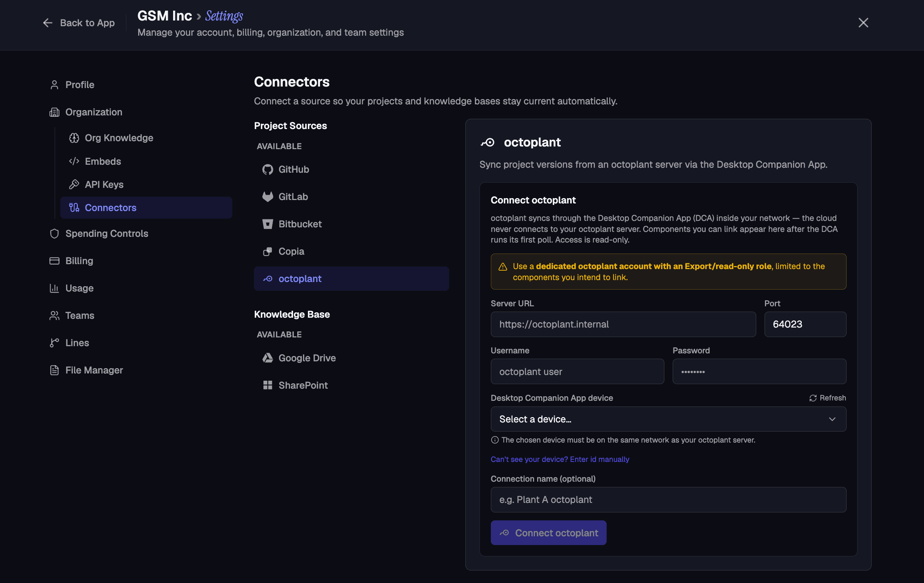Click the Usage chart icon
This screenshot has height=583, width=924.
(55, 288)
